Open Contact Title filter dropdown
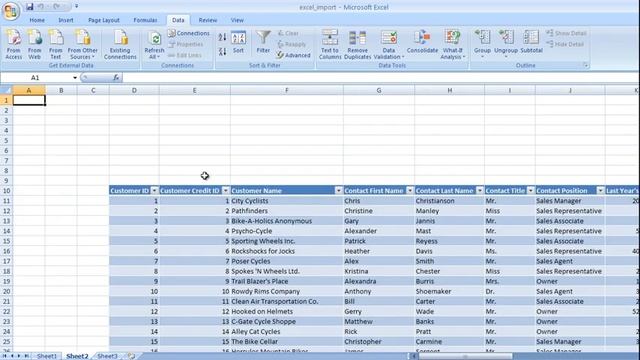Image resolution: width=640 pixels, height=360 pixels. [x=531, y=191]
